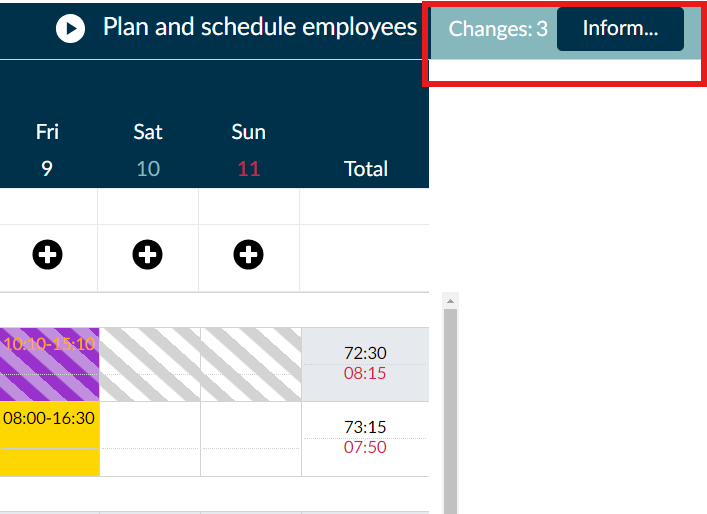
Task: Click the vertical scrollbar thumb
Action: tap(450, 411)
